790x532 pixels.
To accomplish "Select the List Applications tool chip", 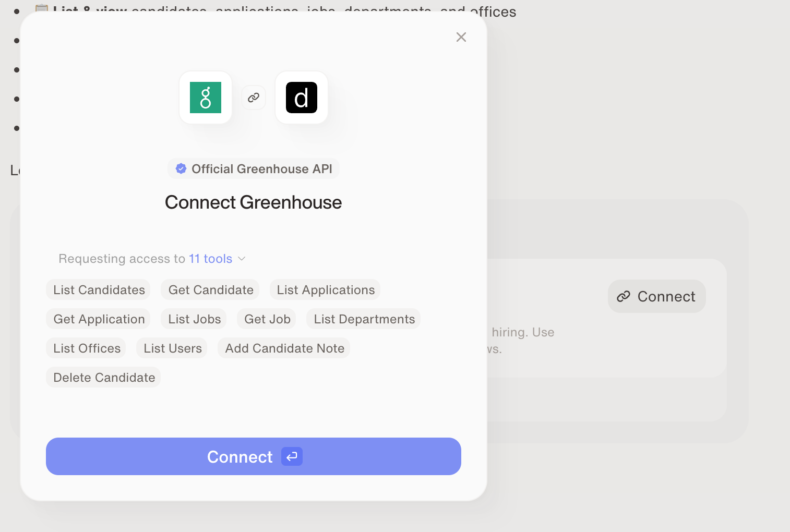I will click(325, 289).
